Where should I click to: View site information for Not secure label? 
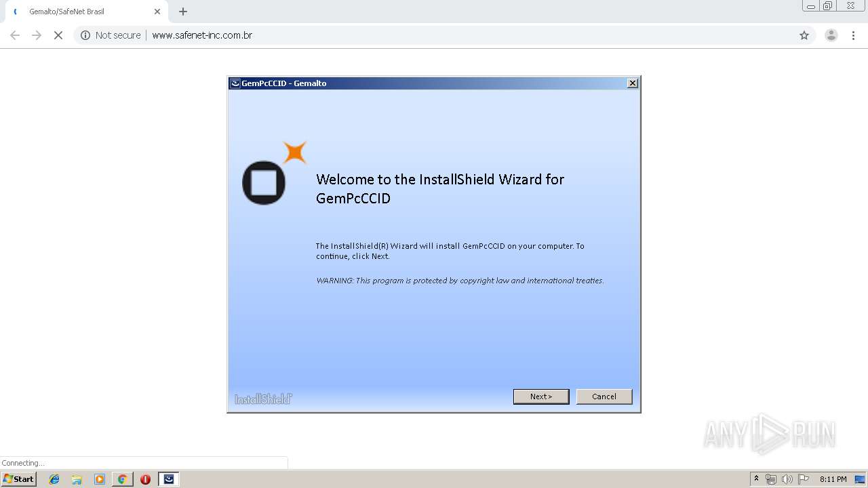pos(111,35)
